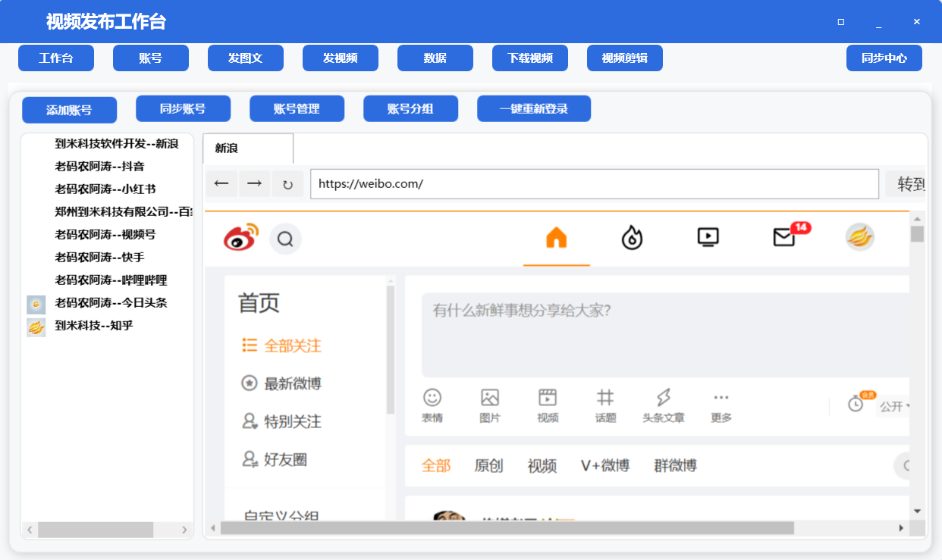
Task: Navigate forward in embedded browser
Action: (x=255, y=183)
